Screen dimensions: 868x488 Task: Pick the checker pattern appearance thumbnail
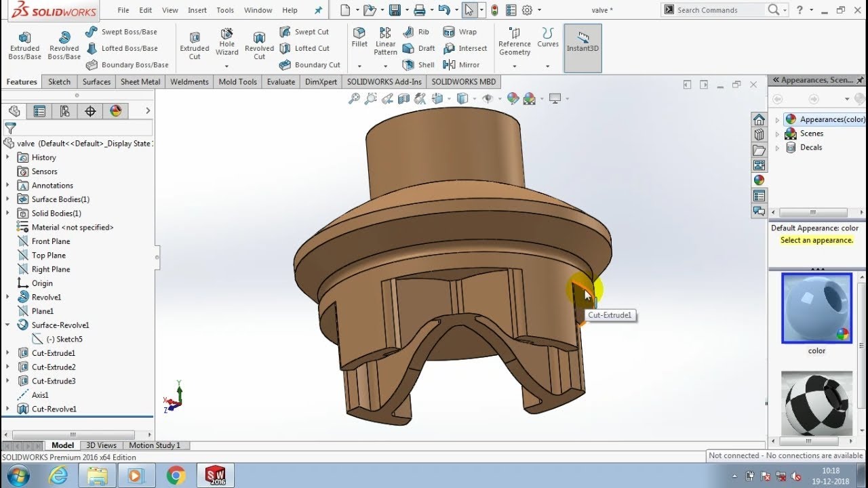pos(816,405)
